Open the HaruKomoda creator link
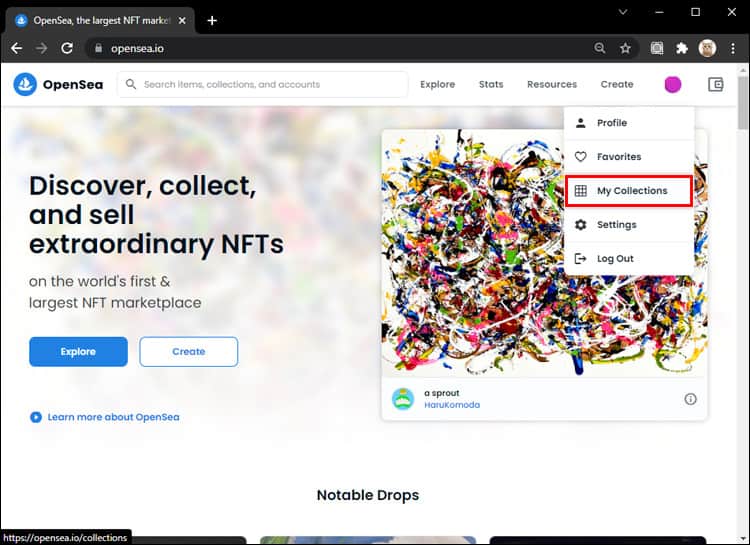This screenshot has height=545, width=750. (x=452, y=405)
